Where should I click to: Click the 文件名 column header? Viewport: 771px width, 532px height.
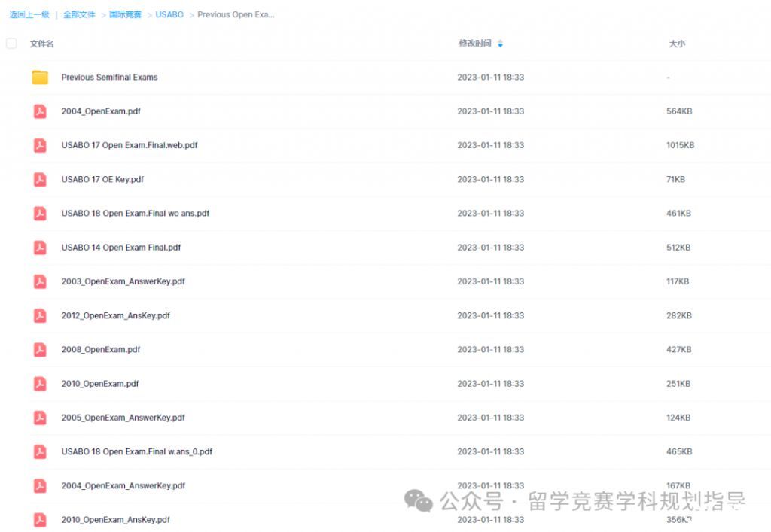(x=42, y=44)
